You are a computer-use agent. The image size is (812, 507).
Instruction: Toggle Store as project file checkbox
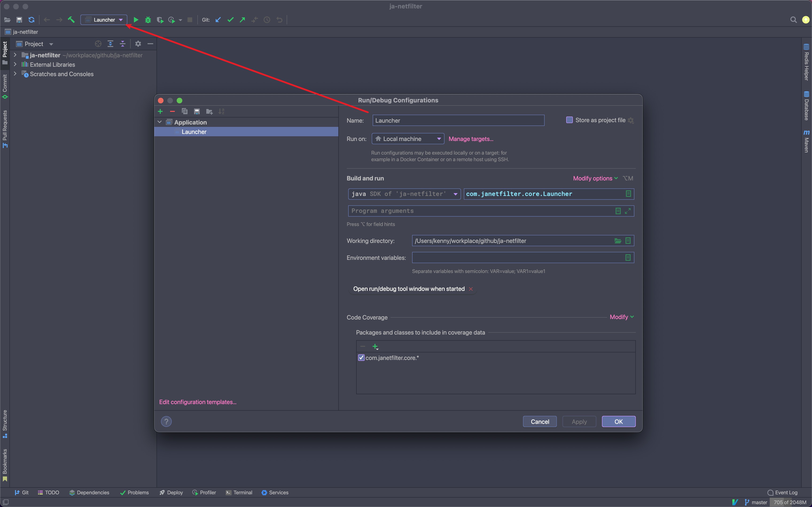(x=569, y=120)
